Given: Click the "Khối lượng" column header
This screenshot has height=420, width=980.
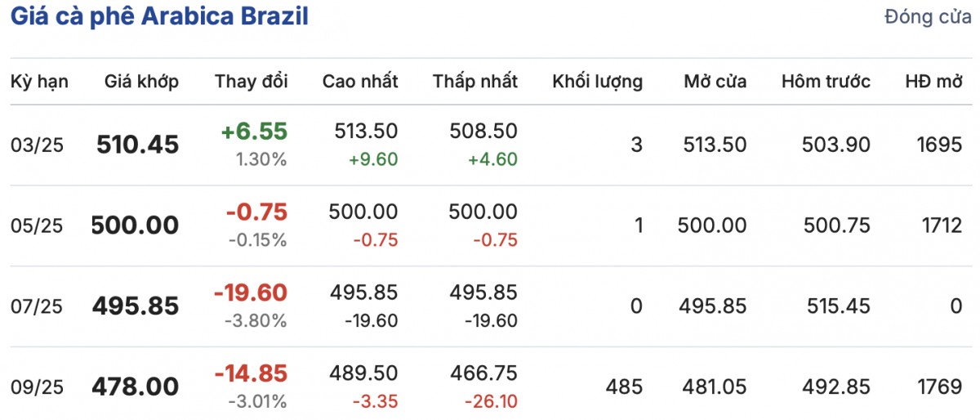Looking at the screenshot, I should [x=597, y=81].
